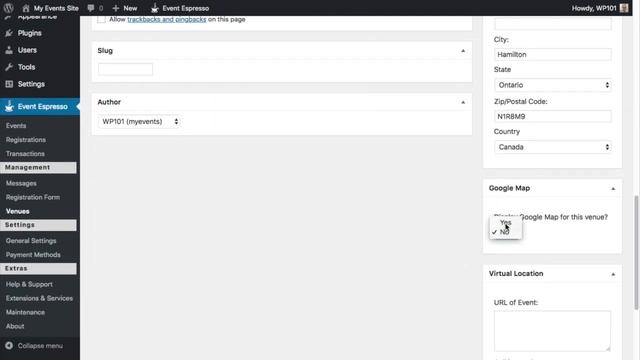Open the comments bubble icon

91,8
